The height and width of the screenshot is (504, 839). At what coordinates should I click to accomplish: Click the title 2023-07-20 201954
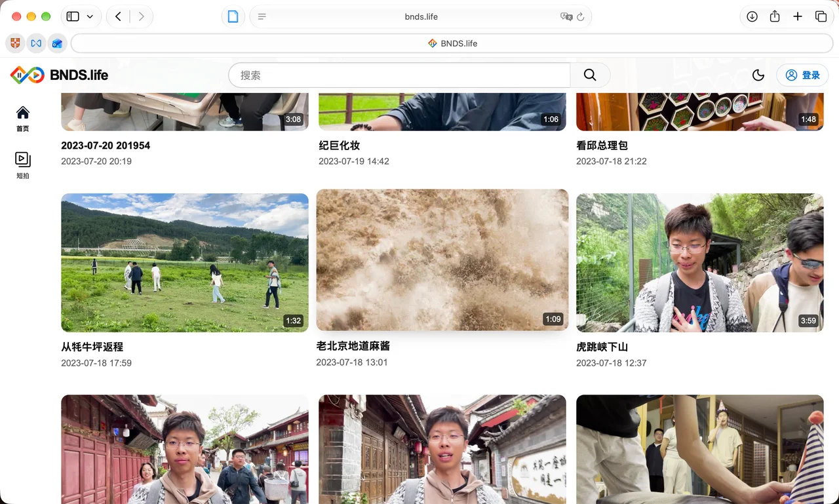[x=106, y=145]
